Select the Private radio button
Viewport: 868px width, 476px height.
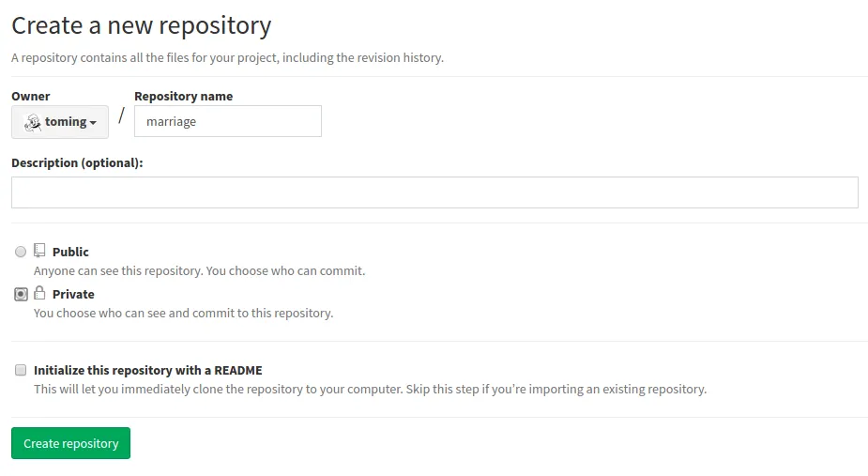(x=21, y=294)
